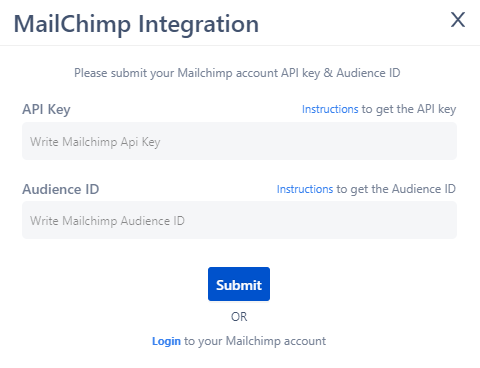Focus the Mailchimp Audience ID input field
The height and width of the screenshot is (368, 480).
(239, 220)
